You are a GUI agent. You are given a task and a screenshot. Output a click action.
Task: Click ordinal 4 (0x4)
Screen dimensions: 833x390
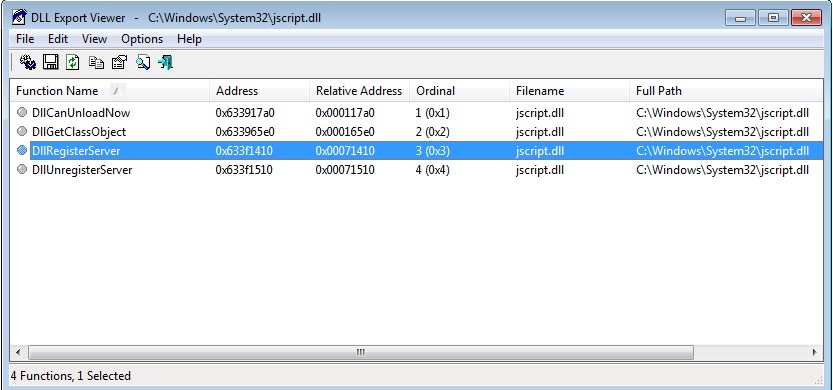[432, 170]
